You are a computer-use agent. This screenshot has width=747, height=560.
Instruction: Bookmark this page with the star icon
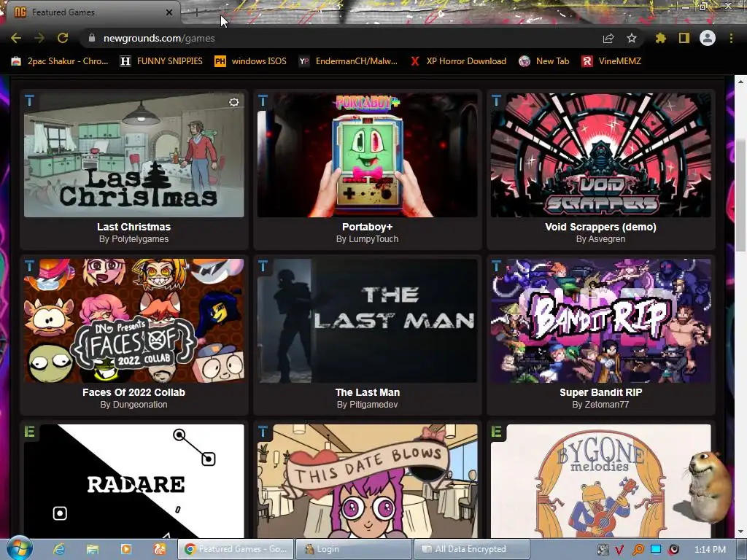tap(632, 38)
